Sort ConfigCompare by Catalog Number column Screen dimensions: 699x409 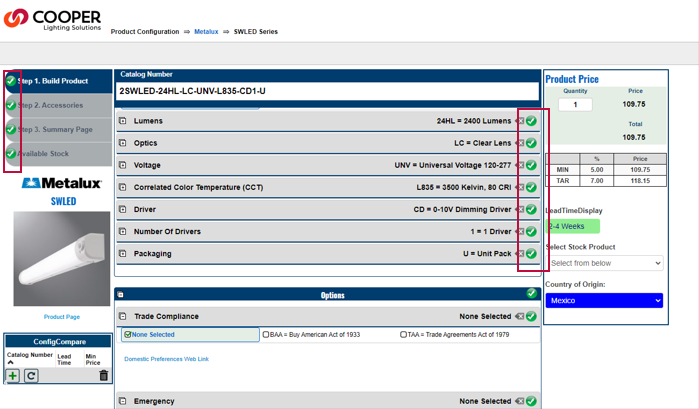point(29,355)
